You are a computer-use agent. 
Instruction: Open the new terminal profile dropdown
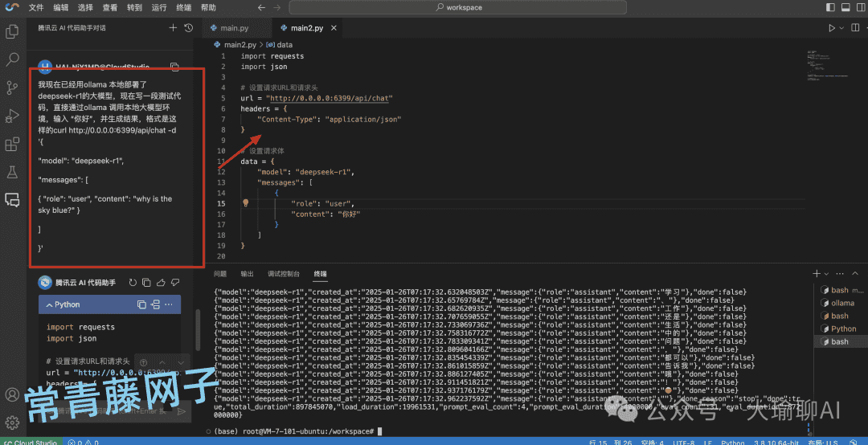pos(826,274)
